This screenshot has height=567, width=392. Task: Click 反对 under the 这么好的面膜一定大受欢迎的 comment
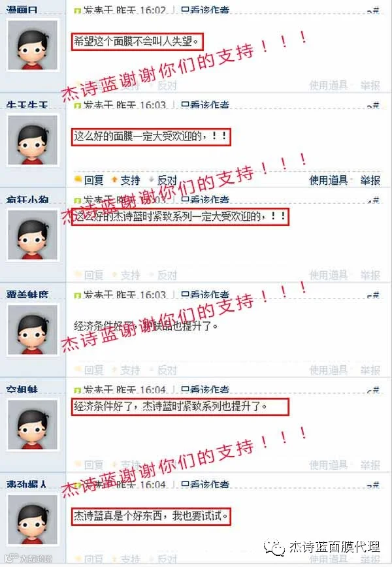[167, 180]
